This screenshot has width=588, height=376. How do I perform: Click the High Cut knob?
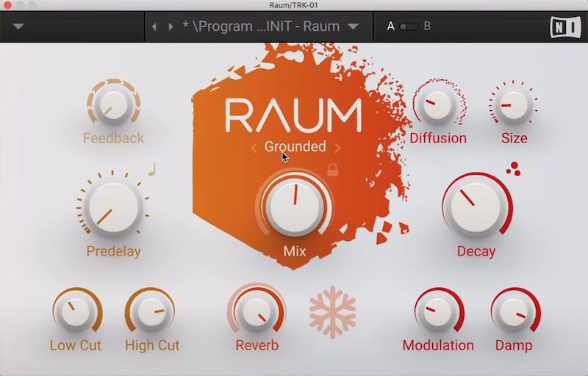point(152,311)
